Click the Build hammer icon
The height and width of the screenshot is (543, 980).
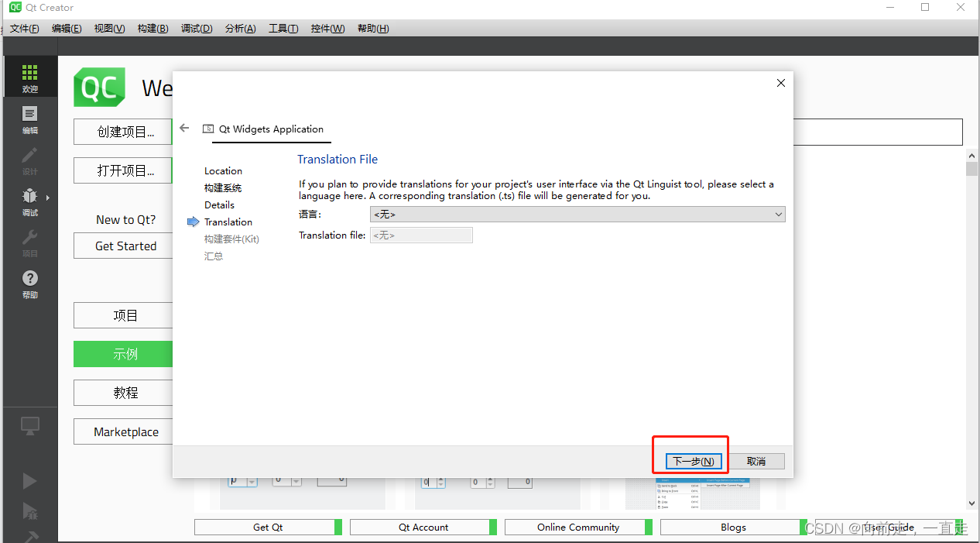(31, 535)
